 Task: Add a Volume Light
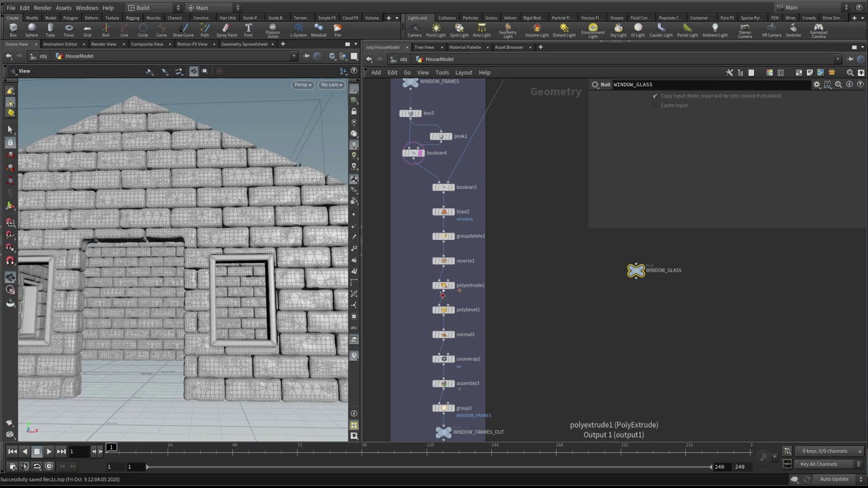[537, 30]
